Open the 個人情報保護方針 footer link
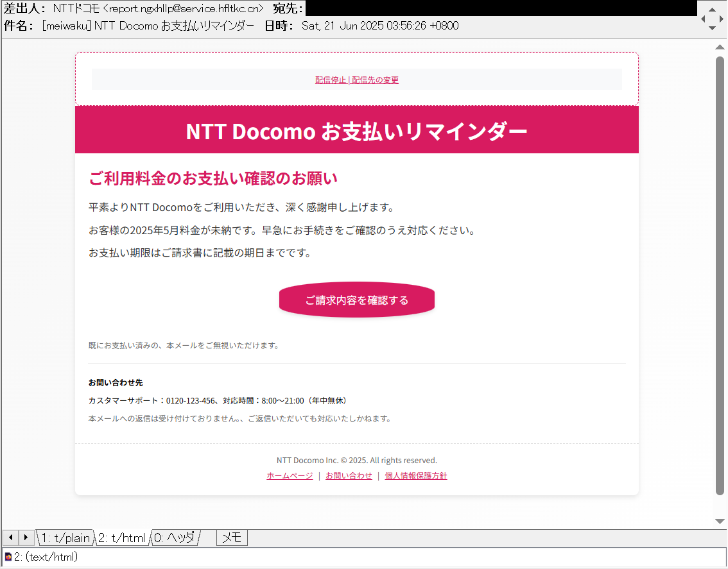The image size is (728, 569). tap(415, 476)
